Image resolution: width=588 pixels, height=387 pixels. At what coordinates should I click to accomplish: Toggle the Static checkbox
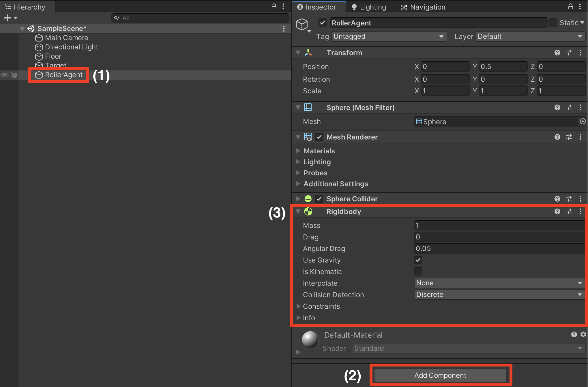point(553,23)
